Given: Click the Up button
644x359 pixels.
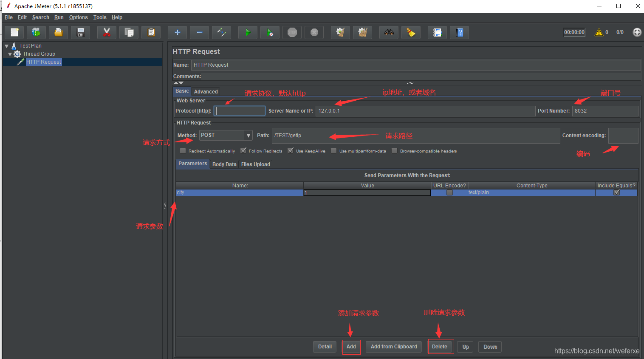Looking at the screenshot, I should tap(466, 347).
